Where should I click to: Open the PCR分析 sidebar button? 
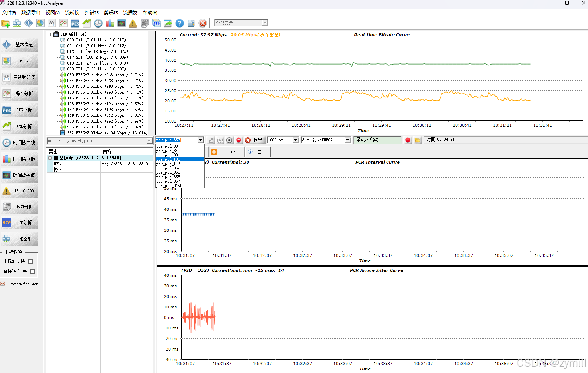tap(19, 127)
